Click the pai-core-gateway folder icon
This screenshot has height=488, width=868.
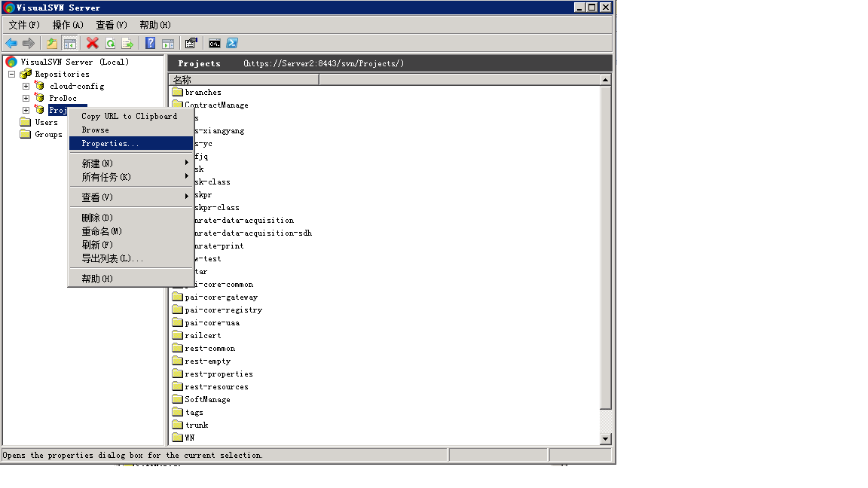point(177,297)
